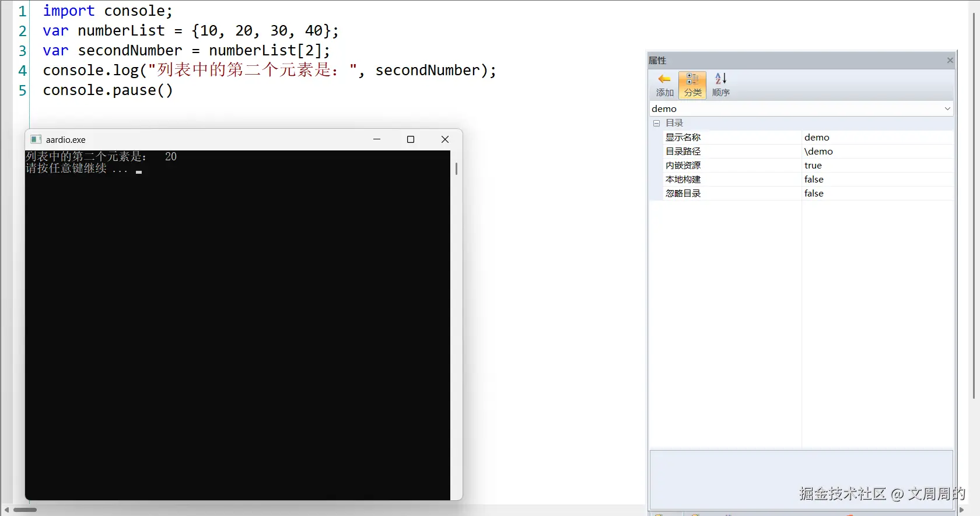Click the aardio.exe title bar icon
Image resolution: width=980 pixels, height=516 pixels.
pyautogui.click(x=36, y=139)
